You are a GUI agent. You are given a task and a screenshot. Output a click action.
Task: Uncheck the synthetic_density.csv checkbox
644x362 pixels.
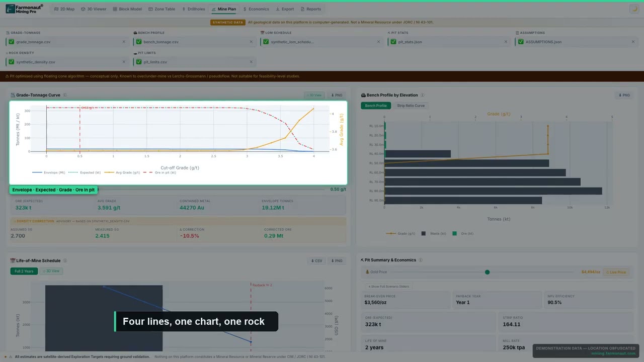tap(12, 62)
